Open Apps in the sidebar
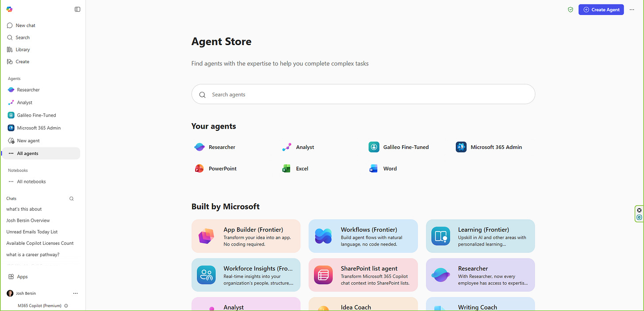644x311 pixels. coord(18,277)
